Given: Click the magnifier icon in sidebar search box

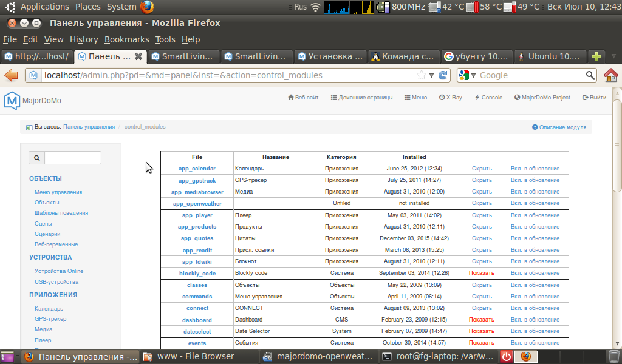Looking at the screenshot, I should point(36,157).
